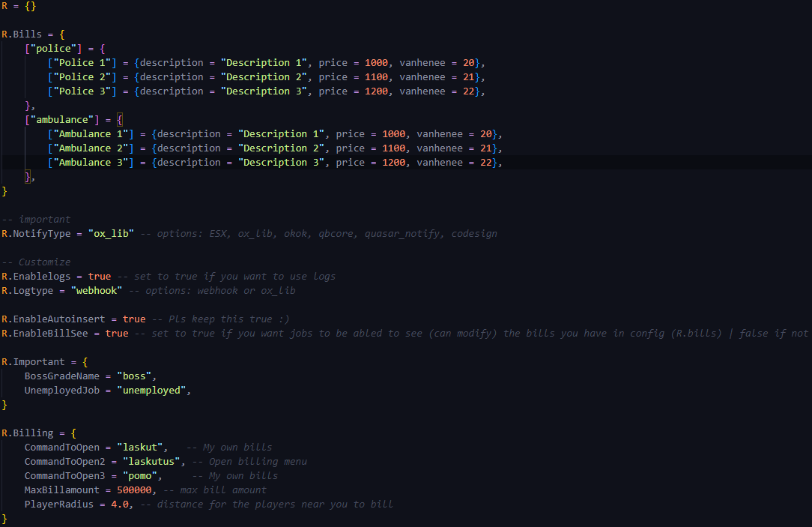This screenshot has height=527, width=812.
Task: Click the true value of R.EnableBillSee
Action: point(117,334)
